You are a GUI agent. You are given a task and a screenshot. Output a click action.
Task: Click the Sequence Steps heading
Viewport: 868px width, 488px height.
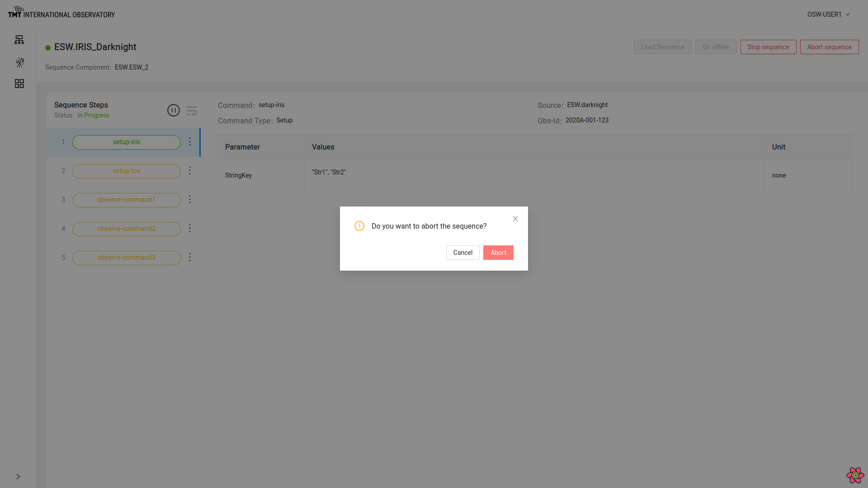(x=81, y=105)
